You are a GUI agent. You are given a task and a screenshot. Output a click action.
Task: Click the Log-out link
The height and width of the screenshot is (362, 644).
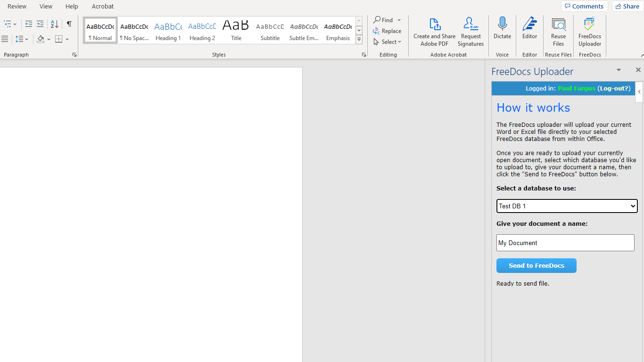(614, 88)
